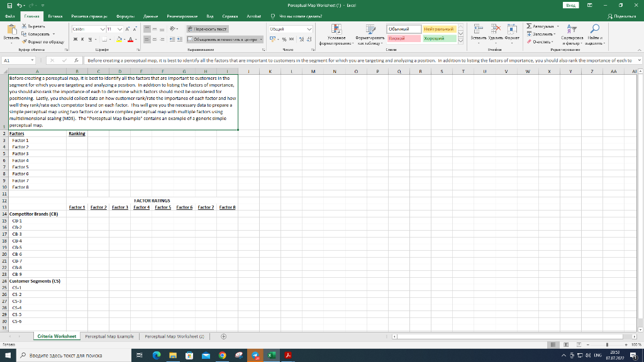644x362 pixels.
Task: Toggle top vertical alignment
Action: (x=147, y=29)
